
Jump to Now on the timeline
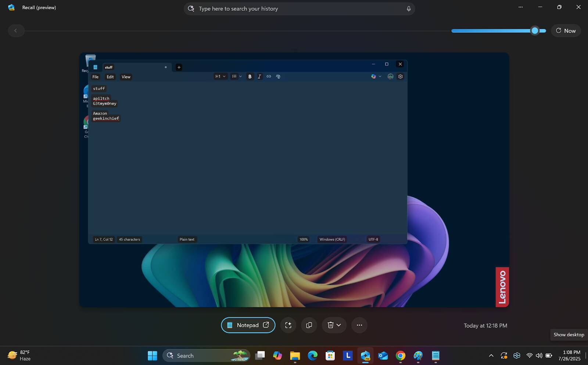(566, 31)
